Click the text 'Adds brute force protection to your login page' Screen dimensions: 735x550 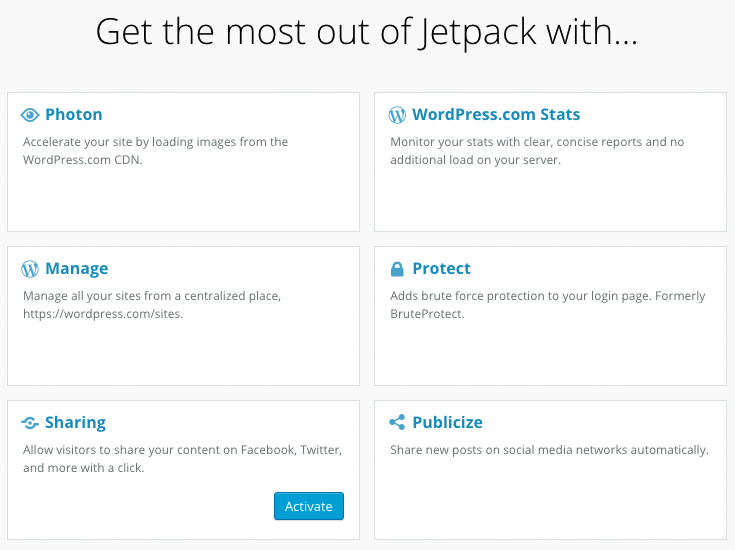520,296
